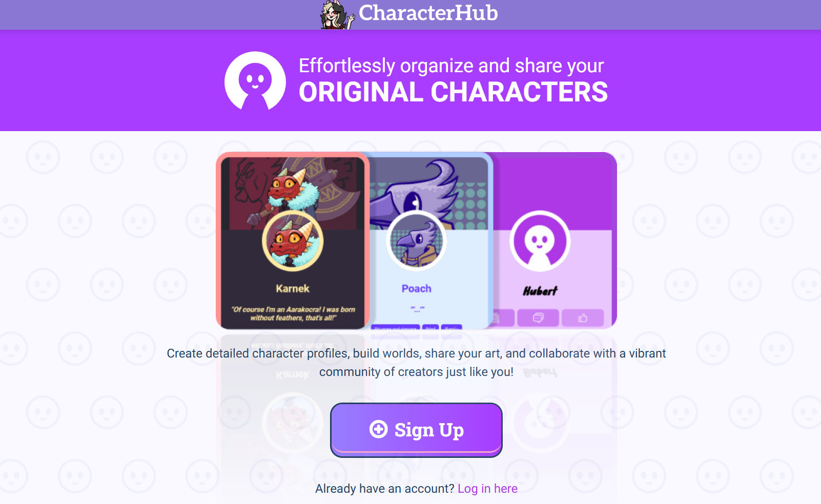Viewport: 821px width, 504px height.
Task: Click the first blue tag on Poach's card
Action: tap(396, 327)
